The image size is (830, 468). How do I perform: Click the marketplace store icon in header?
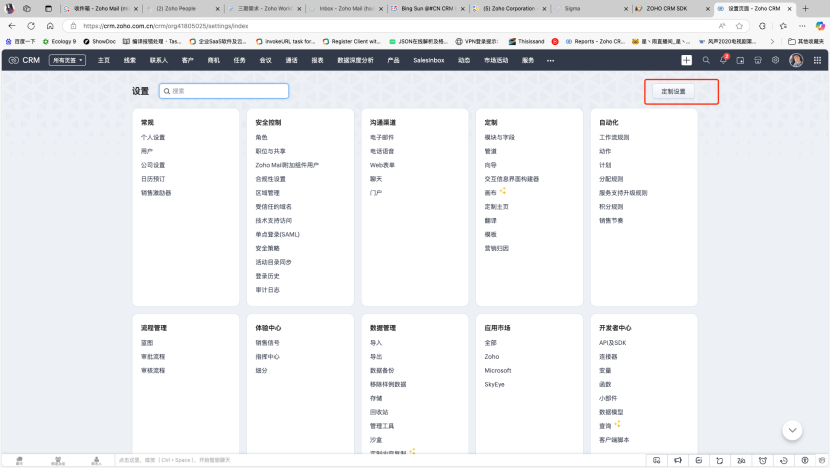pyautogui.click(x=758, y=60)
